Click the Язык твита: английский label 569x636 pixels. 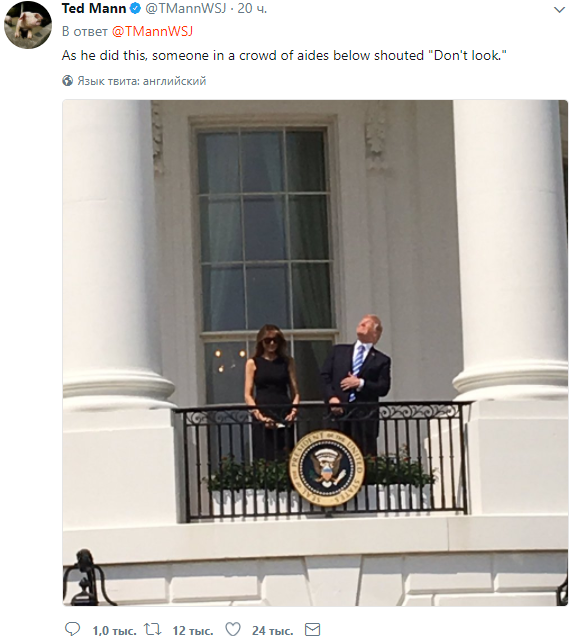tap(142, 81)
